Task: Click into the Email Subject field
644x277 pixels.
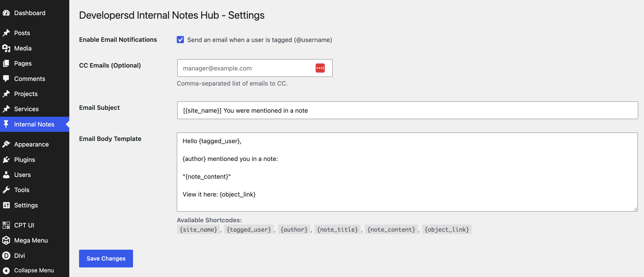Action: (x=407, y=110)
